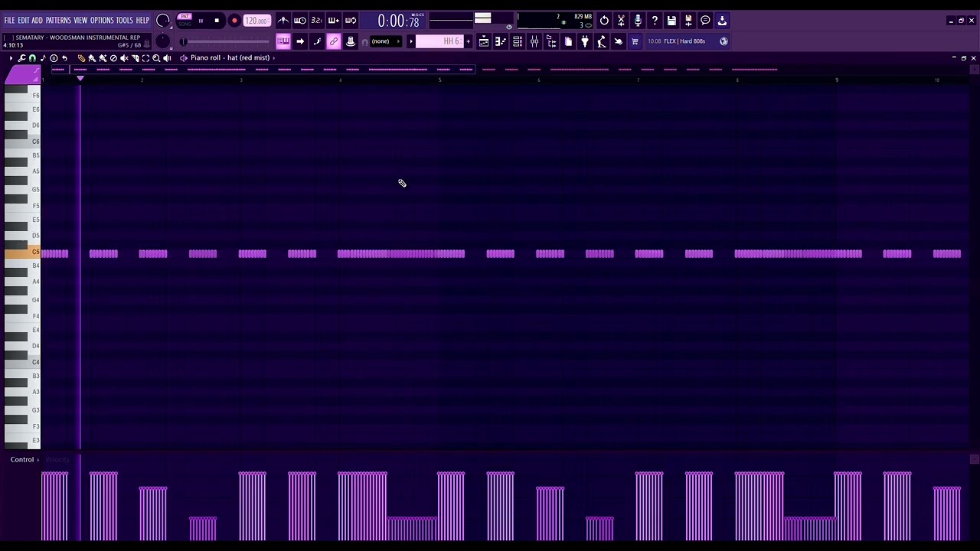This screenshot has width=980, height=551.
Task: Open the FILE menu
Action: 9,21
